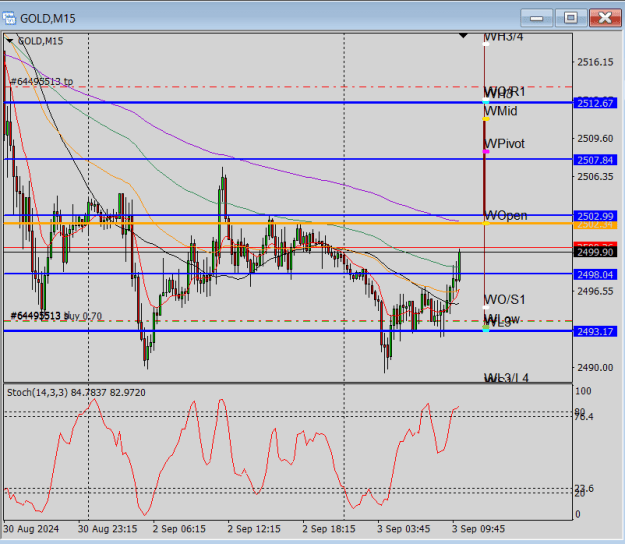625x544 pixels.
Task: Click the #64495513 tp order label
Action: [41, 82]
